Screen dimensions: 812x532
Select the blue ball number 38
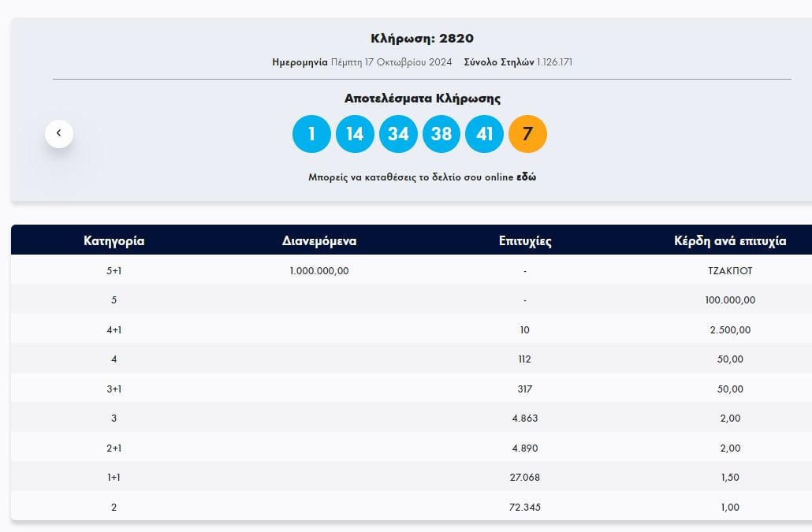tap(441, 134)
